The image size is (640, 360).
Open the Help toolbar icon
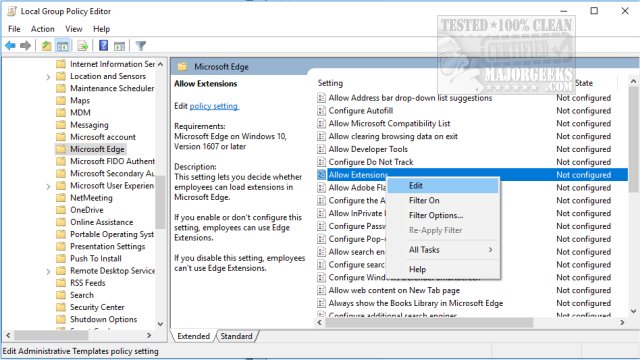coord(104,45)
